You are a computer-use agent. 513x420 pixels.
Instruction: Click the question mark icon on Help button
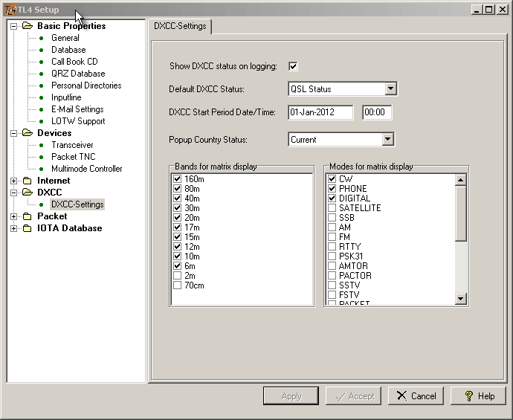(469, 396)
